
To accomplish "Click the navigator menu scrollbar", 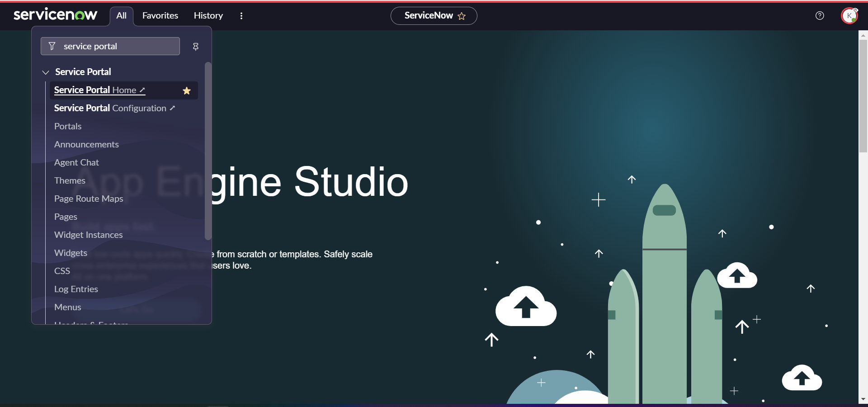I will click(208, 151).
